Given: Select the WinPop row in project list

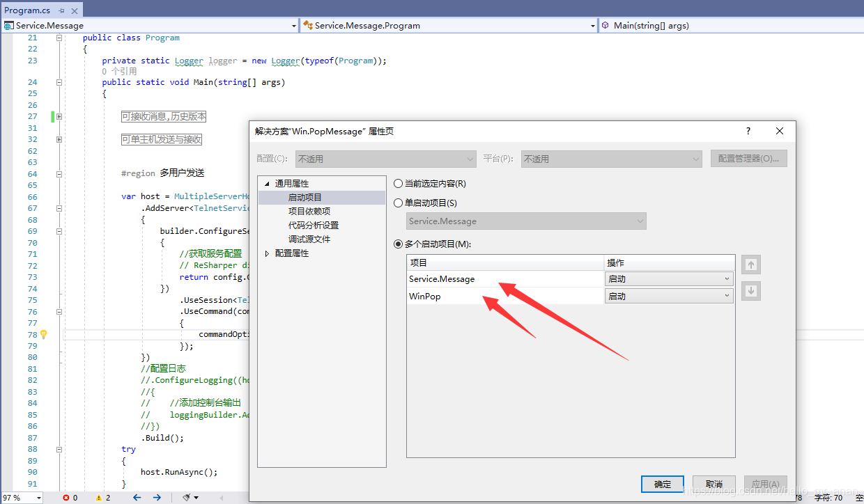Looking at the screenshot, I should (x=505, y=297).
